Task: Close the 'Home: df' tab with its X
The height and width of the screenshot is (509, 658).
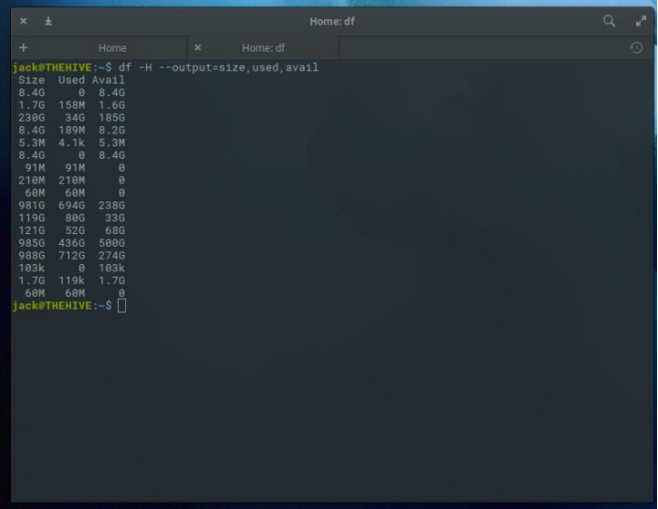Action: coord(198,48)
